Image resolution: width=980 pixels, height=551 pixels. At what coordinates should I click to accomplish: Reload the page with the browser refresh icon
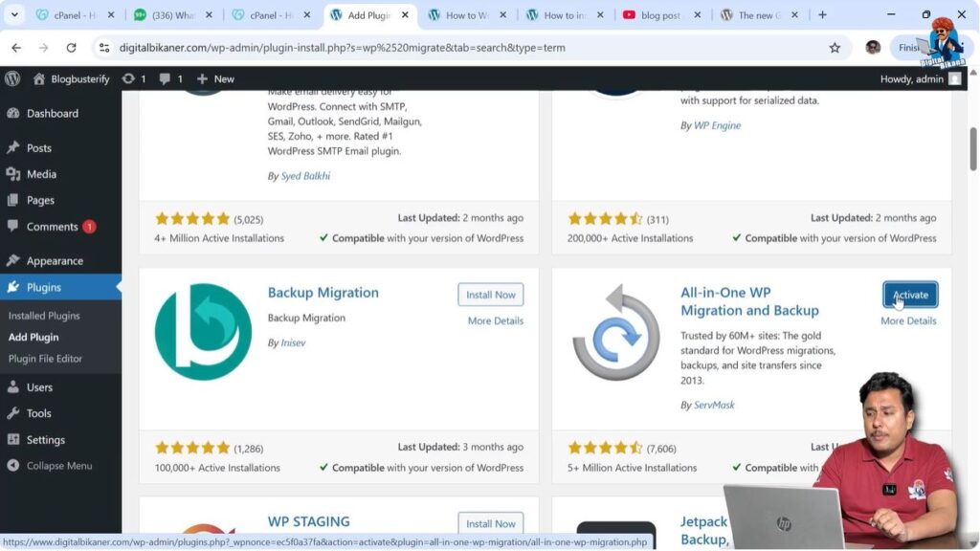71,48
